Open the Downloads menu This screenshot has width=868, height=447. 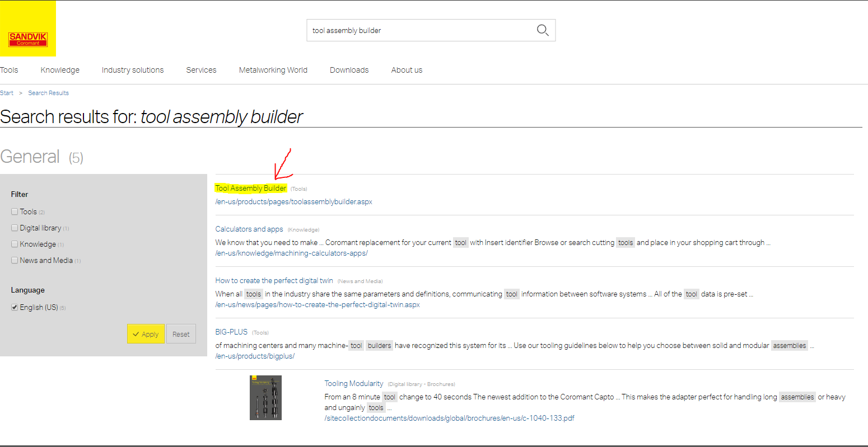[349, 70]
